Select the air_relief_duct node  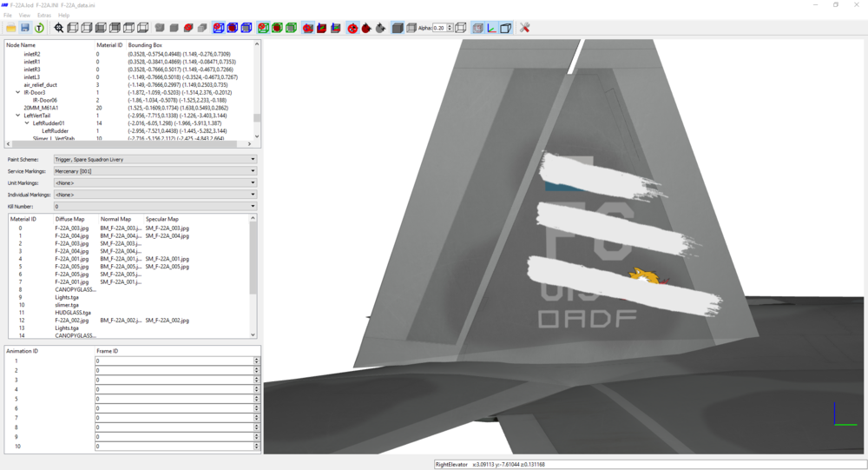[x=41, y=85]
